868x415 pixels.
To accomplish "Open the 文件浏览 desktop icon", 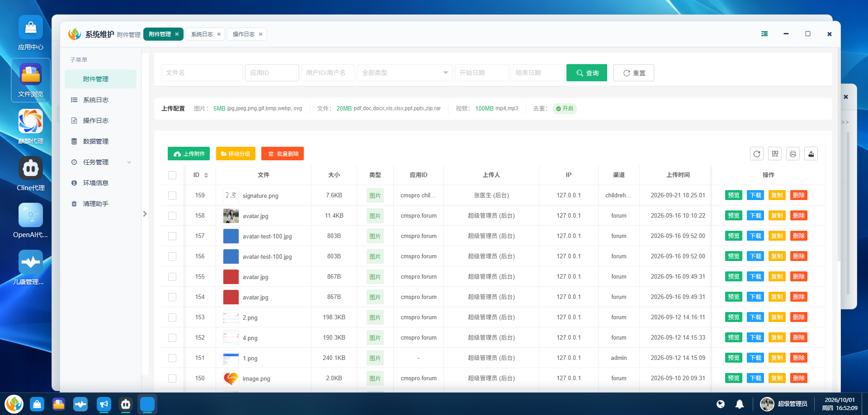I will coord(30,80).
